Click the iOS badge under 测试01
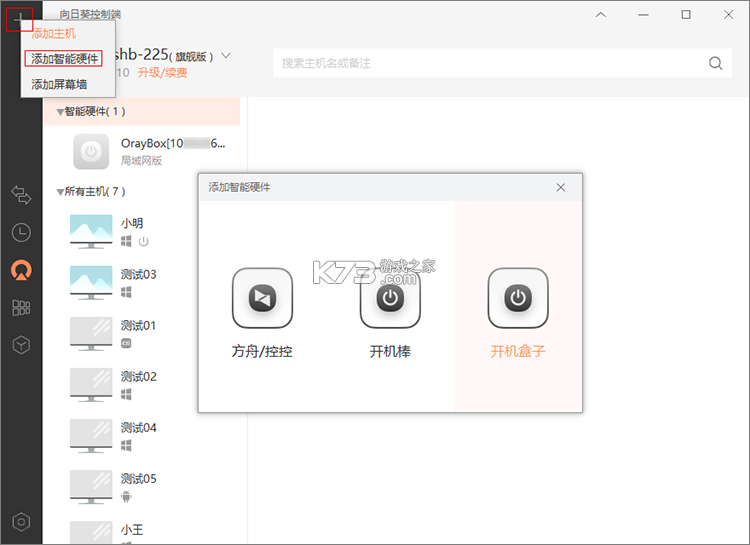 (x=126, y=344)
